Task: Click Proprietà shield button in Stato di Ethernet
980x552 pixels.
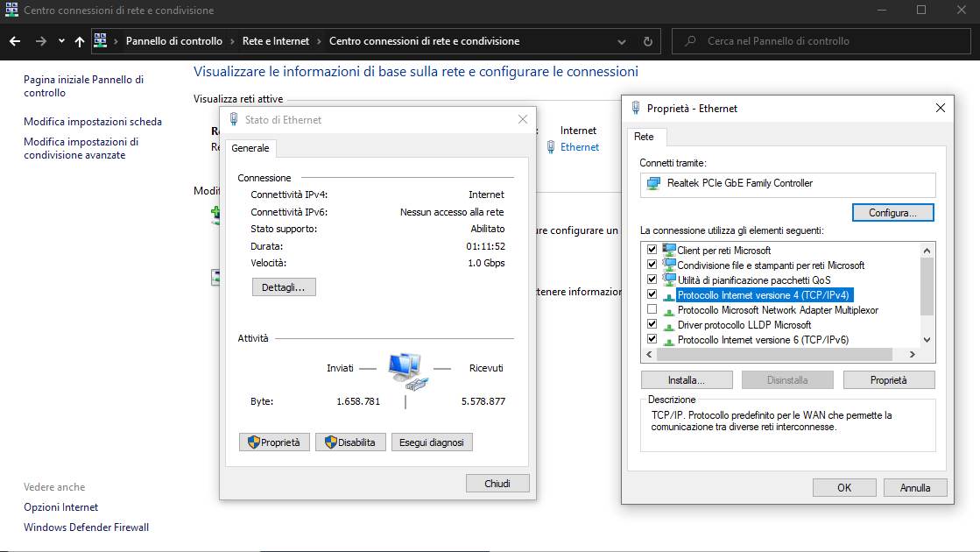Action: [274, 442]
